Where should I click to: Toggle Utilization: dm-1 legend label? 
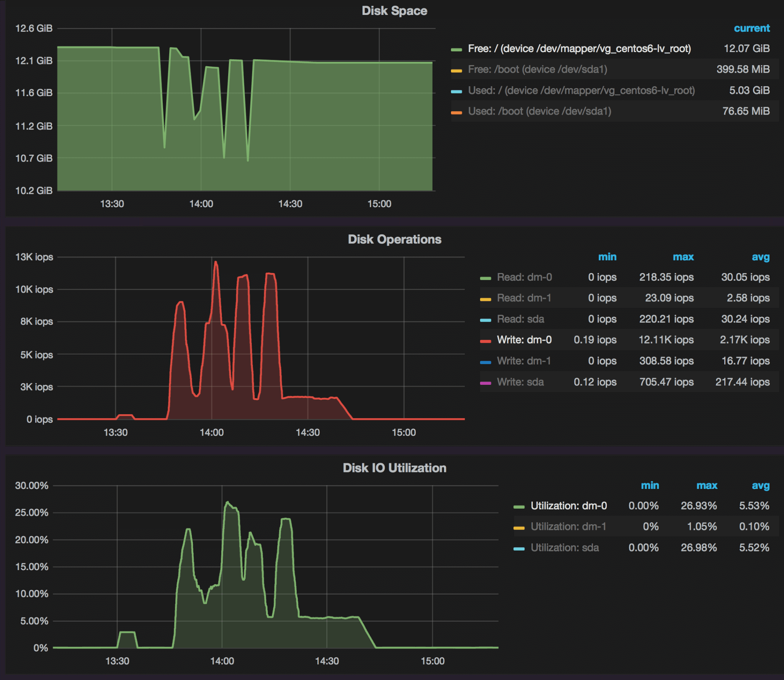(x=568, y=526)
